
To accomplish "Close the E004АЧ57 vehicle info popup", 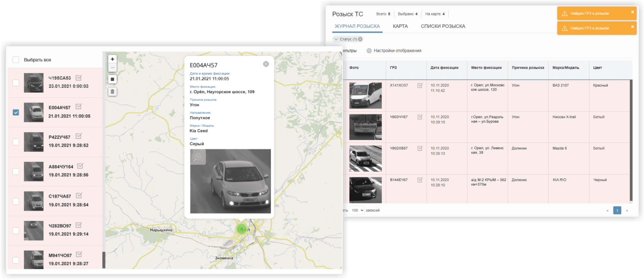I will coord(266,64).
